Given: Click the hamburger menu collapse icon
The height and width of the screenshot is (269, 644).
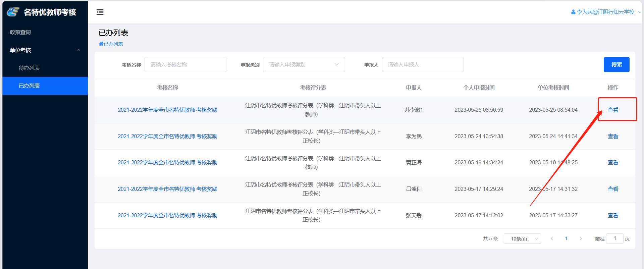Looking at the screenshot, I should click(100, 12).
